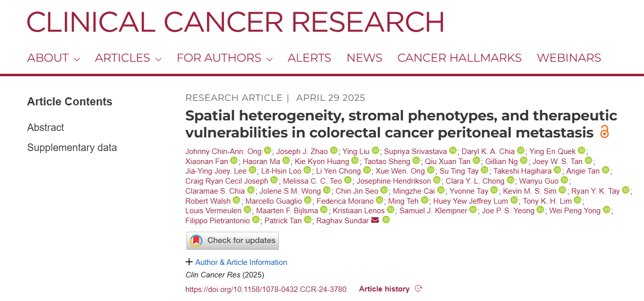Screen dimensions: 644x301
Task: Open the WEBINARS navigation item
Action: 569,58
